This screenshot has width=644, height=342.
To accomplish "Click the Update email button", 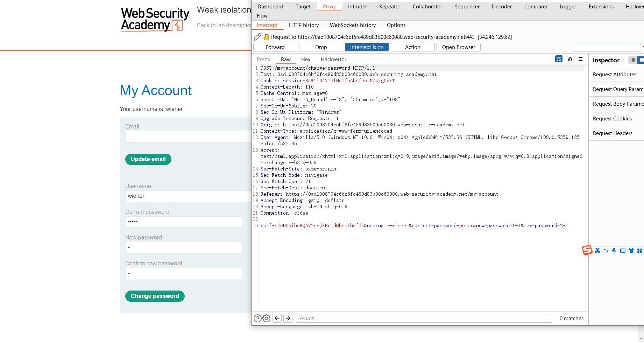I will pos(148,159).
